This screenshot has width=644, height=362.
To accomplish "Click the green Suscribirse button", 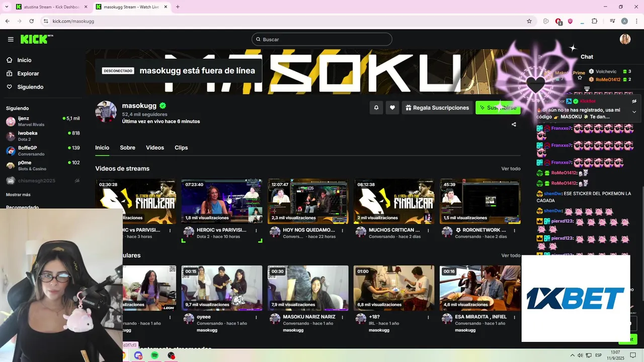I will (x=498, y=108).
